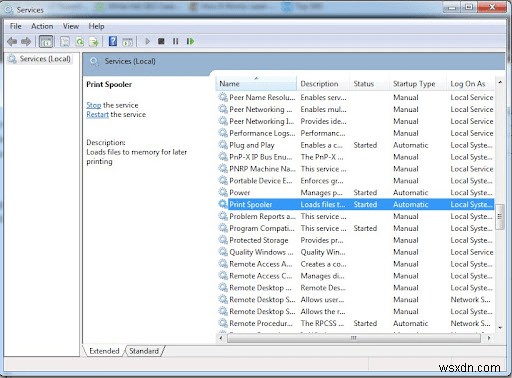Select the Remote Access C... service
Screen dimensions: 512x378
(356, 276)
